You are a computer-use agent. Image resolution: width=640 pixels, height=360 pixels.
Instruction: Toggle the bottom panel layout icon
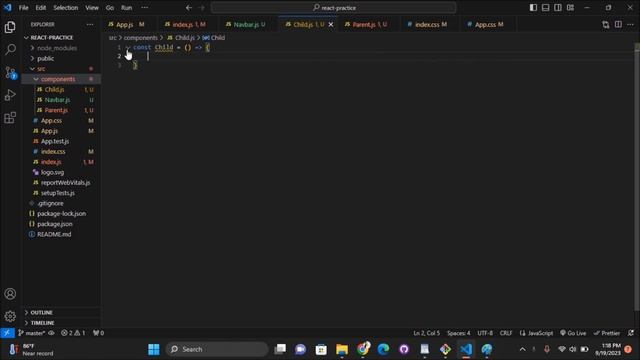(x=545, y=7)
